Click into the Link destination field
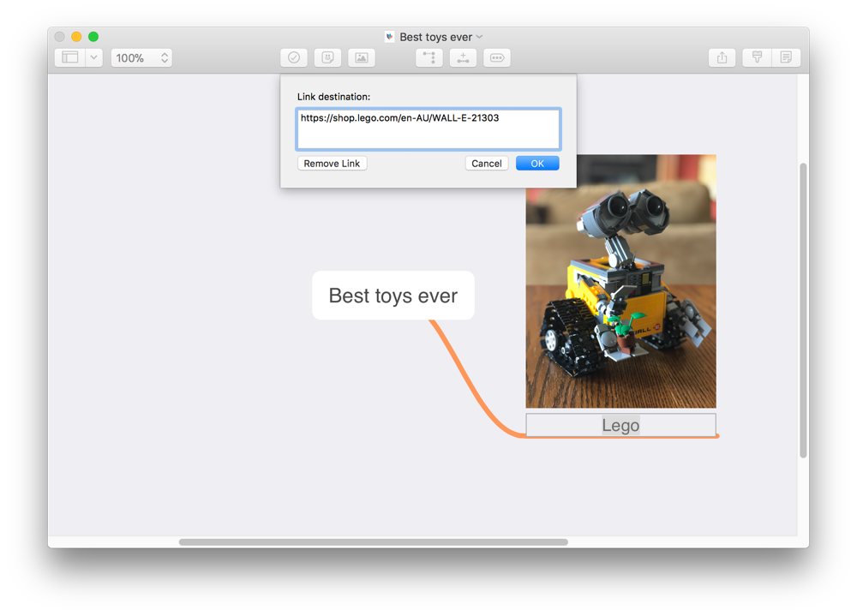This screenshot has width=857, height=616. (x=428, y=129)
